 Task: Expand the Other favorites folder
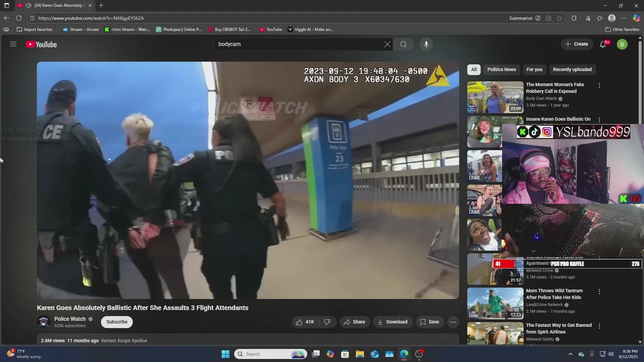click(622, 30)
